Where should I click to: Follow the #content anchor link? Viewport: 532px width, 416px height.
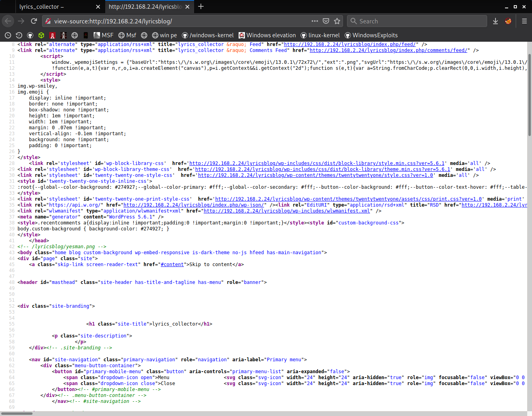coord(172,265)
